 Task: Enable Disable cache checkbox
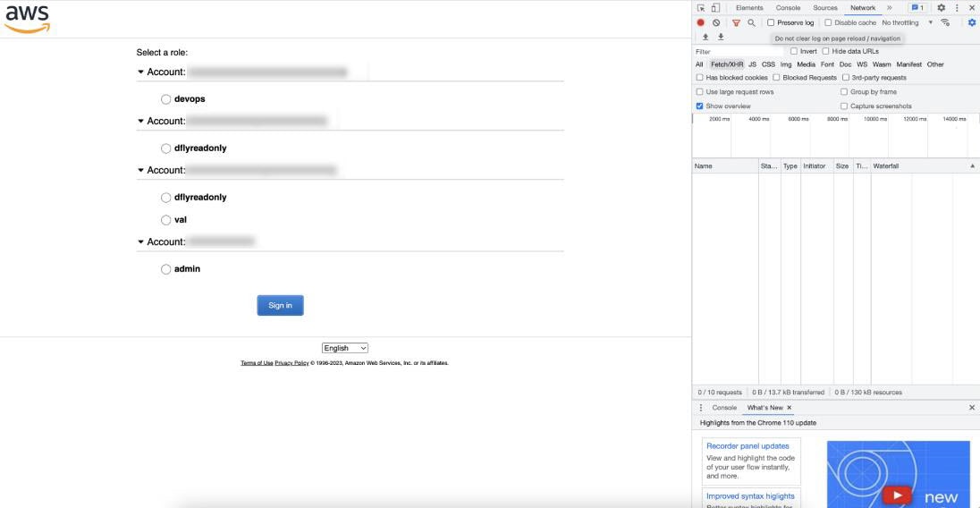(828, 22)
